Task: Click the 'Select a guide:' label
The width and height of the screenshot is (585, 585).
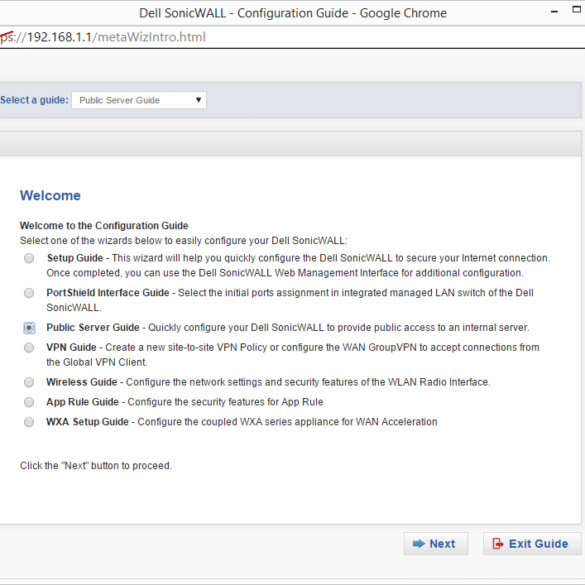Action: click(x=34, y=100)
